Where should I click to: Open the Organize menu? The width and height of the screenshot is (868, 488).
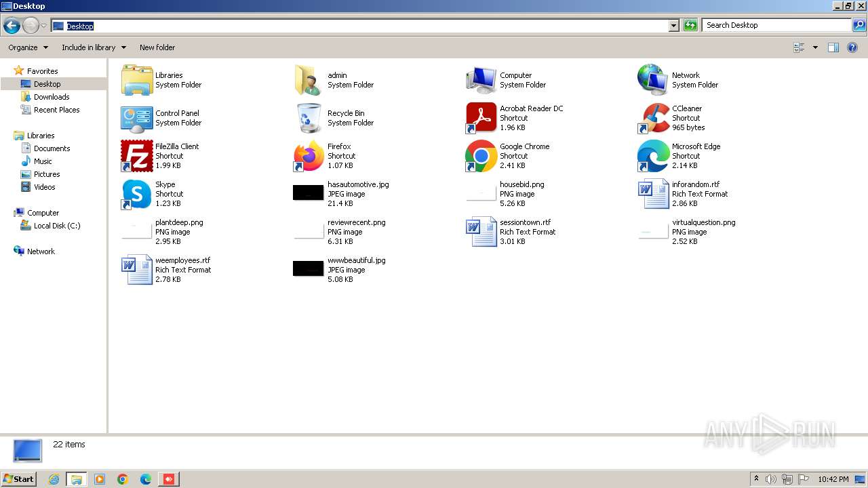coord(28,47)
